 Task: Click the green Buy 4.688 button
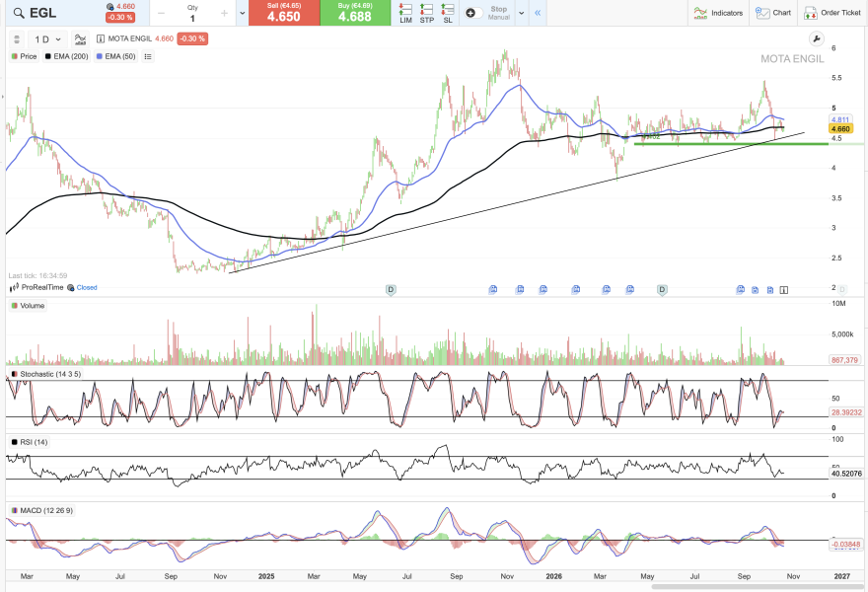[x=355, y=13]
